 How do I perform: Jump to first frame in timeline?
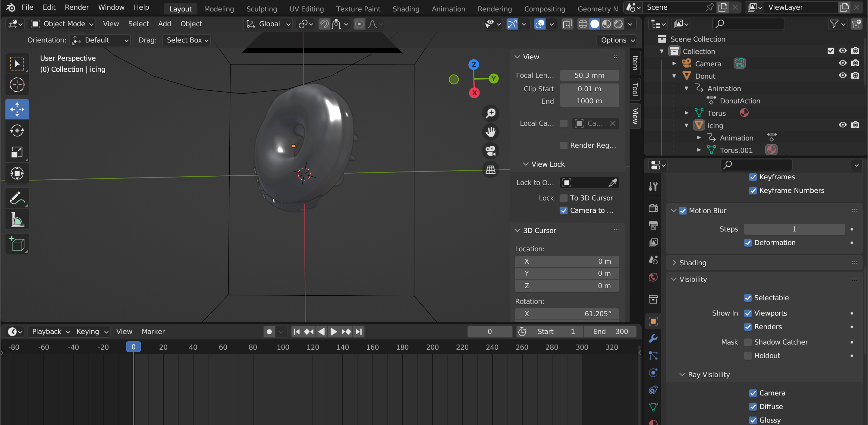click(x=297, y=332)
